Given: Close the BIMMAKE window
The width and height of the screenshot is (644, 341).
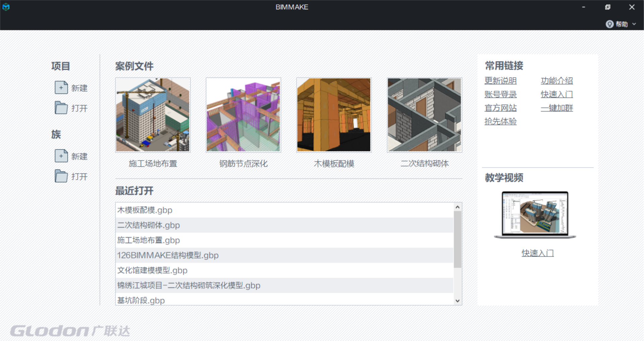Looking at the screenshot, I should pyautogui.click(x=632, y=7).
